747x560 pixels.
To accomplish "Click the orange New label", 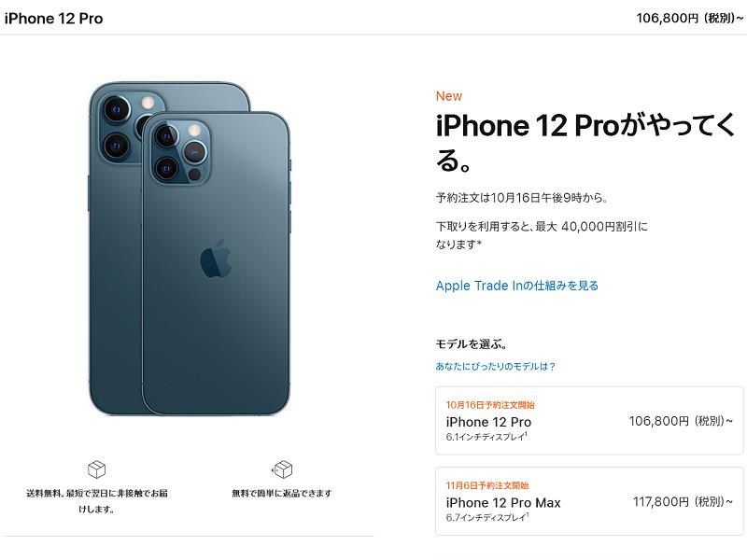I will (449, 96).
